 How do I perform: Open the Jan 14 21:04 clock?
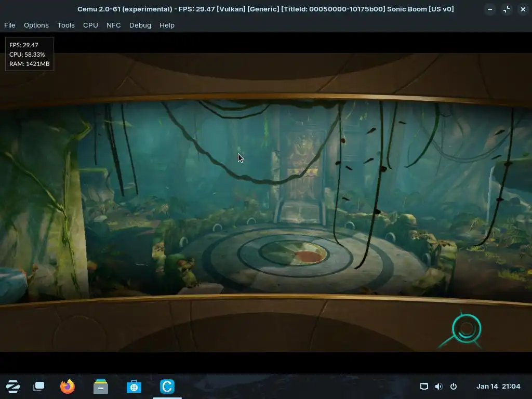[498, 386]
